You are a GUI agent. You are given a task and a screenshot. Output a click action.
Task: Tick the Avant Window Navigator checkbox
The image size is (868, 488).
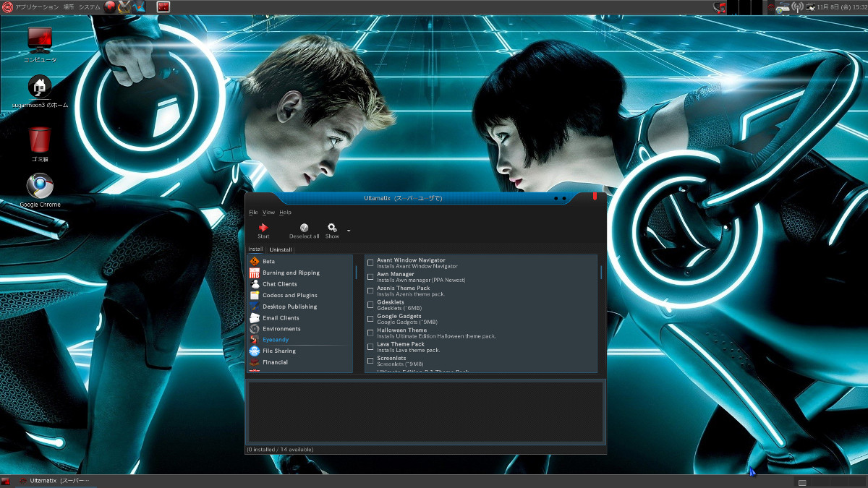pos(370,263)
